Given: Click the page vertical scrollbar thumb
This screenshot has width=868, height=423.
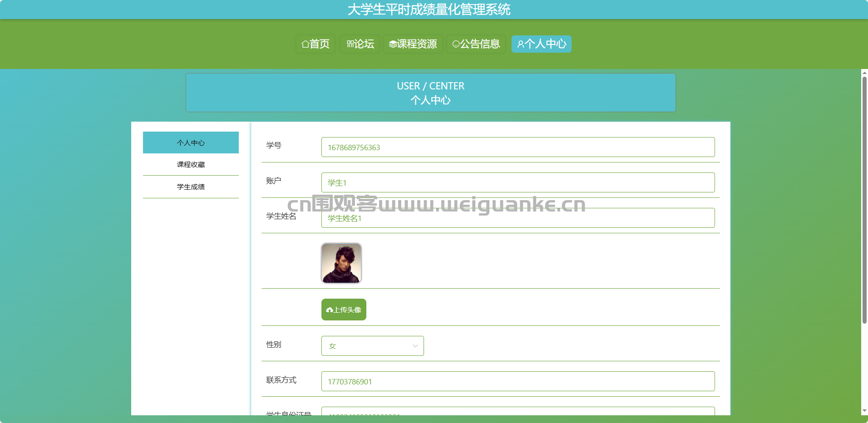Looking at the screenshot, I should point(864,200).
